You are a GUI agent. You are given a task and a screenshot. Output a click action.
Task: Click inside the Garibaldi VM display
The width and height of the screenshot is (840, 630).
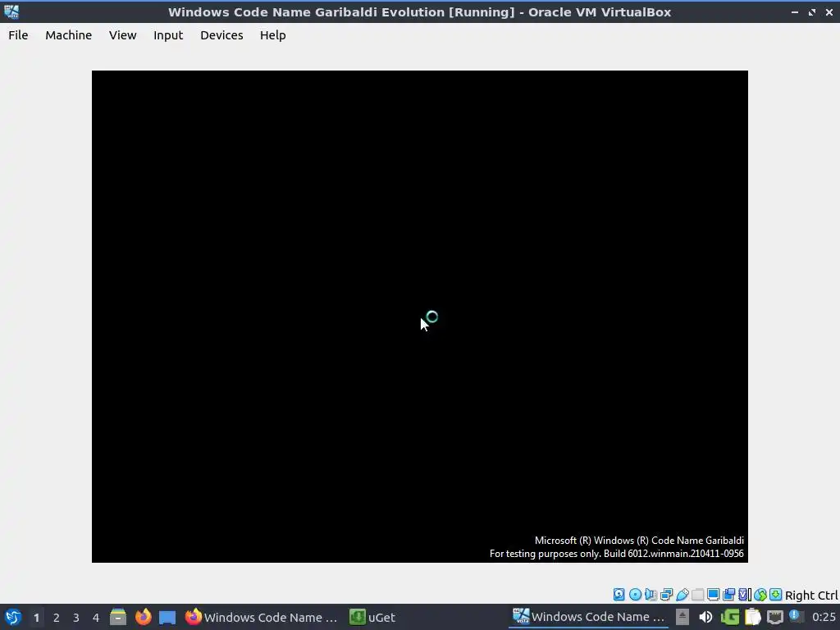(419, 316)
